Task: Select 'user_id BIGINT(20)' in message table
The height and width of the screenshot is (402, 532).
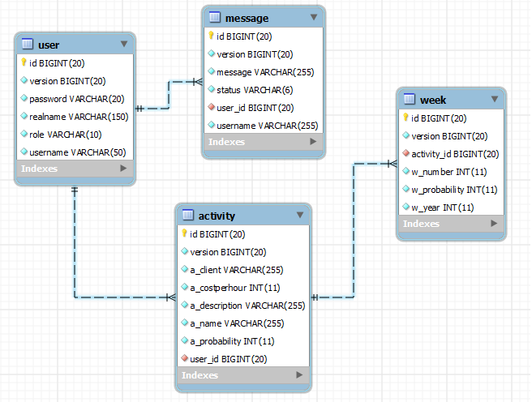Action: (x=255, y=108)
